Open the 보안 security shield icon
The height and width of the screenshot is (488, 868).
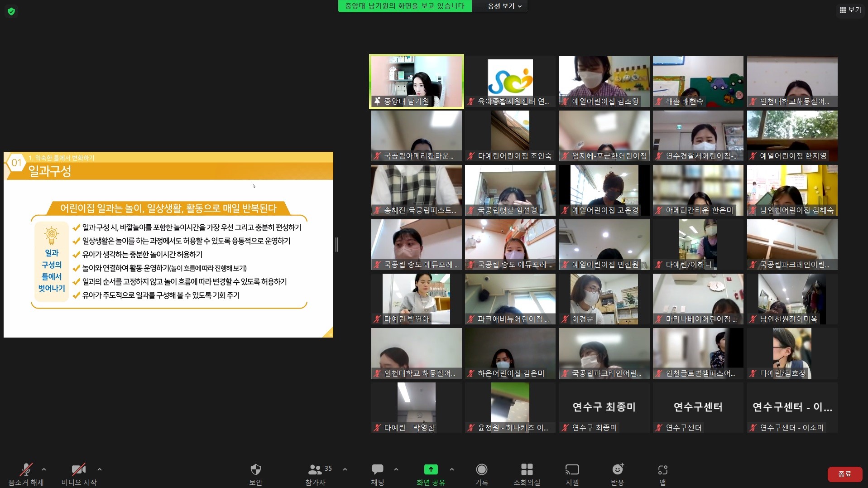click(x=256, y=469)
